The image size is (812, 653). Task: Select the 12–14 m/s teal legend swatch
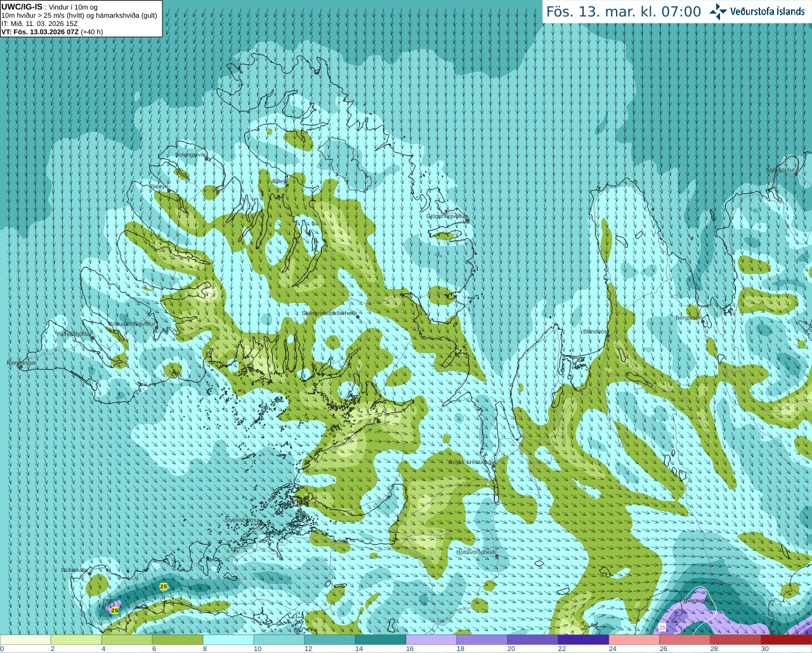click(x=330, y=640)
